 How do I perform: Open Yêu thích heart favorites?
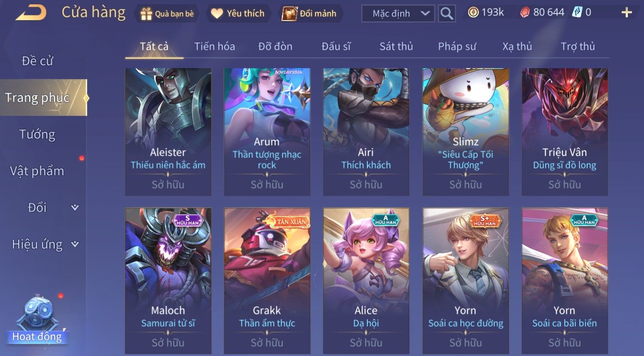(x=217, y=14)
